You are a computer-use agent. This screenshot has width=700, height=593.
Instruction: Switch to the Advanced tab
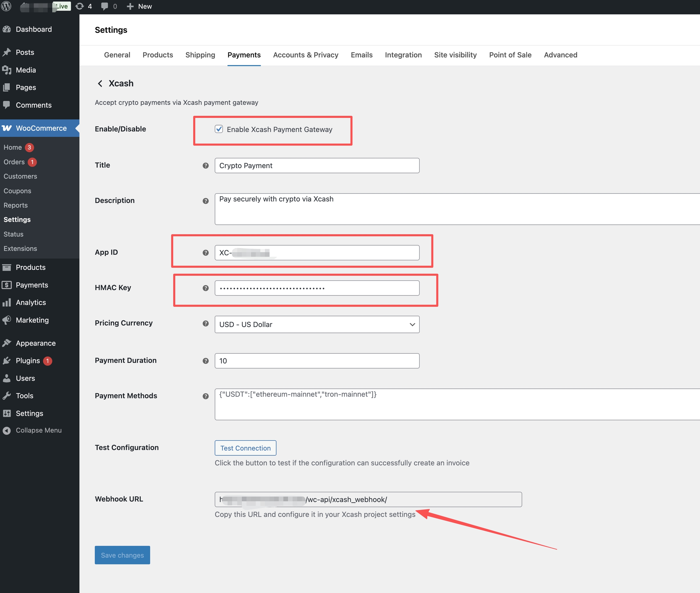click(x=560, y=55)
